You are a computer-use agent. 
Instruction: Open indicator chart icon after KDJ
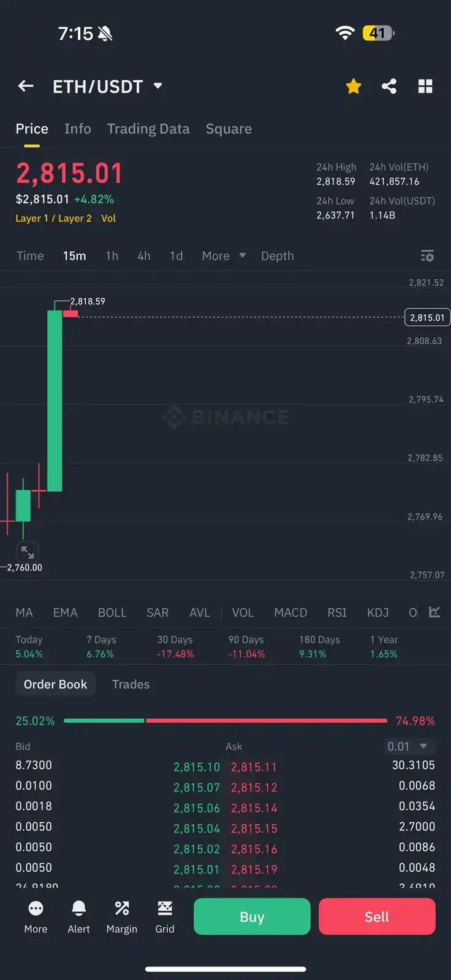[x=434, y=612]
